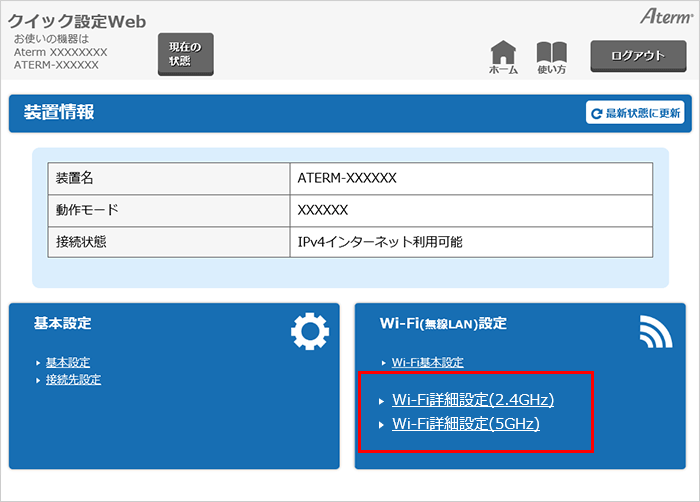
Task: Open the 接続先設定 link
Action: pyautogui.click(x=73, y=379)
